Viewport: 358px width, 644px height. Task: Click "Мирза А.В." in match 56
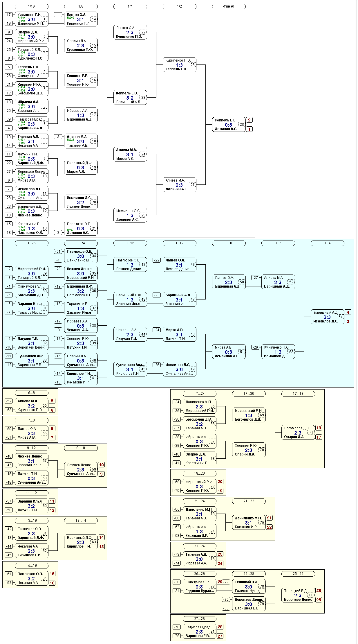point(26,437)
